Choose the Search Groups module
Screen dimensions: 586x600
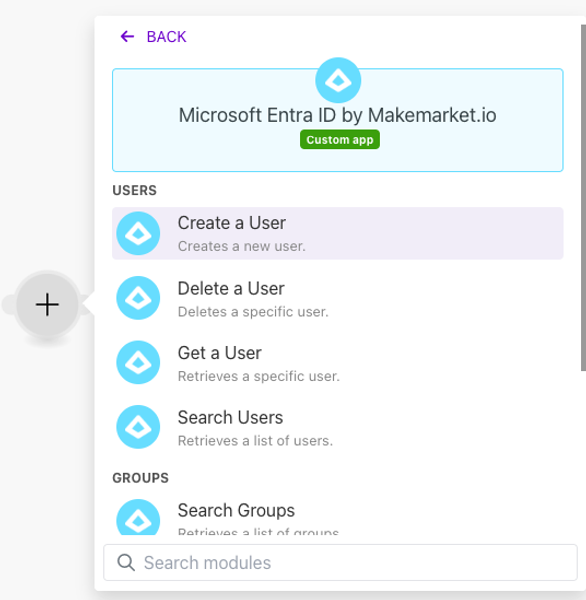(x=338, y=516)
